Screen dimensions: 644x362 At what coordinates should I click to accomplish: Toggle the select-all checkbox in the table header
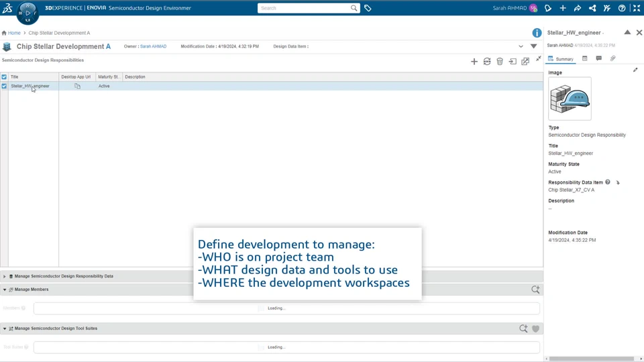4,76
